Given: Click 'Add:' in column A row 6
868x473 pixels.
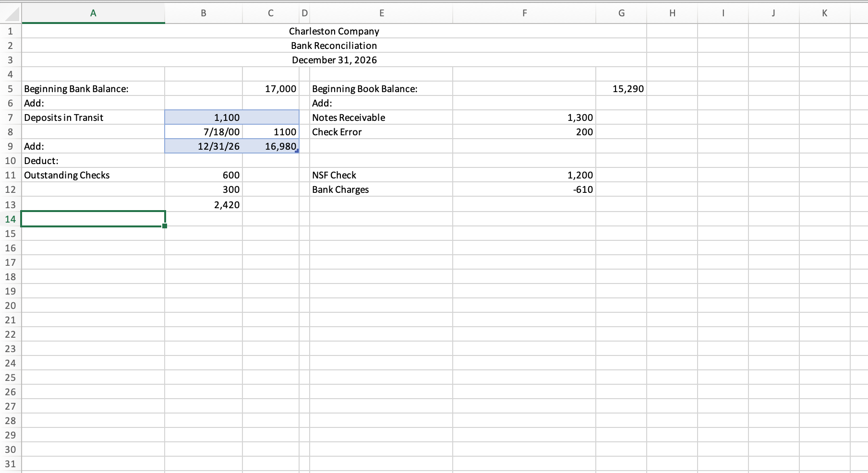Looking at the screenshot, I should (93, 103).
